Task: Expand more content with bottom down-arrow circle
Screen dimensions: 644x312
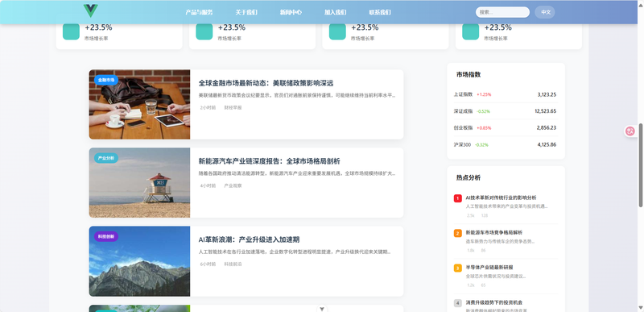Action: coord(322,309)
